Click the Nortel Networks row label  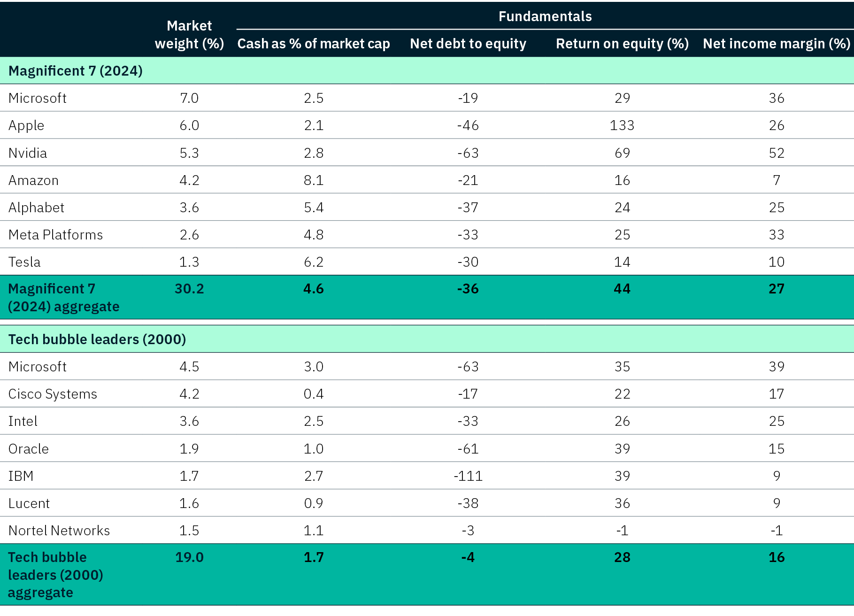click(x=59, y=531)
